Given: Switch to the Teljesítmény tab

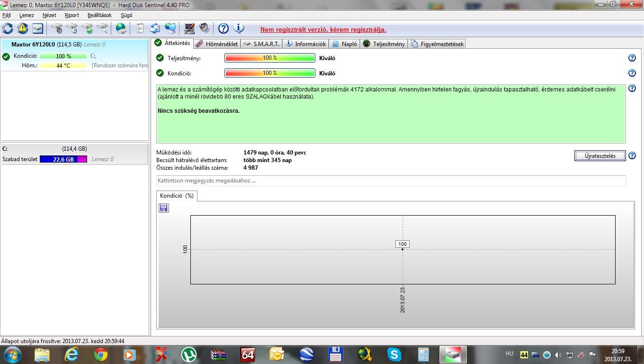Looking at the screenshot, I should [384, 44].
